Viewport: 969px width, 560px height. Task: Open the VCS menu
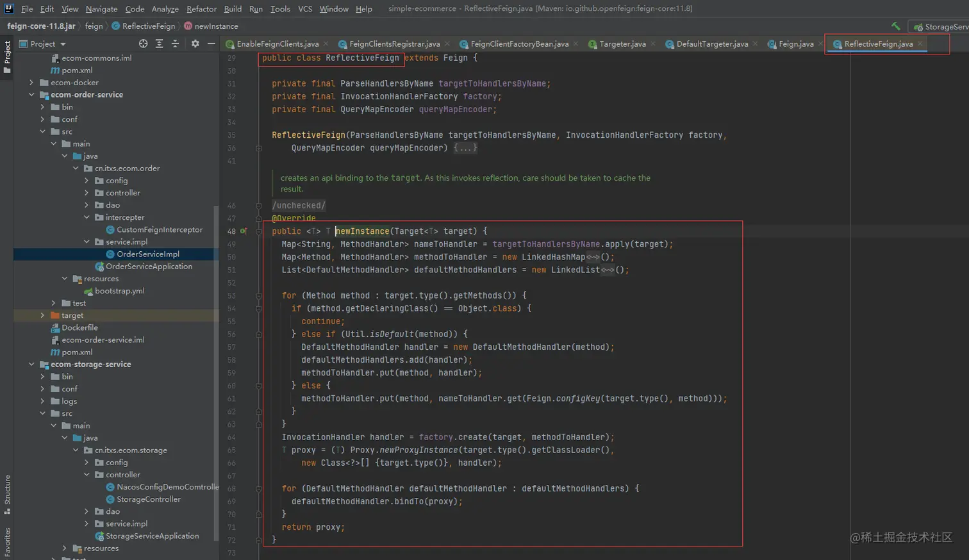click(305, 9)
